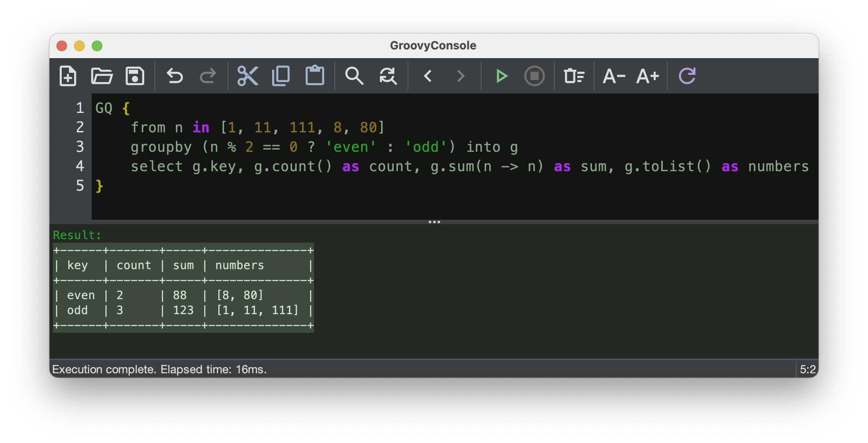The image size is (868, 443).
Task: Click the 'into' keyword on line 3
Action: tap(483, 147)
